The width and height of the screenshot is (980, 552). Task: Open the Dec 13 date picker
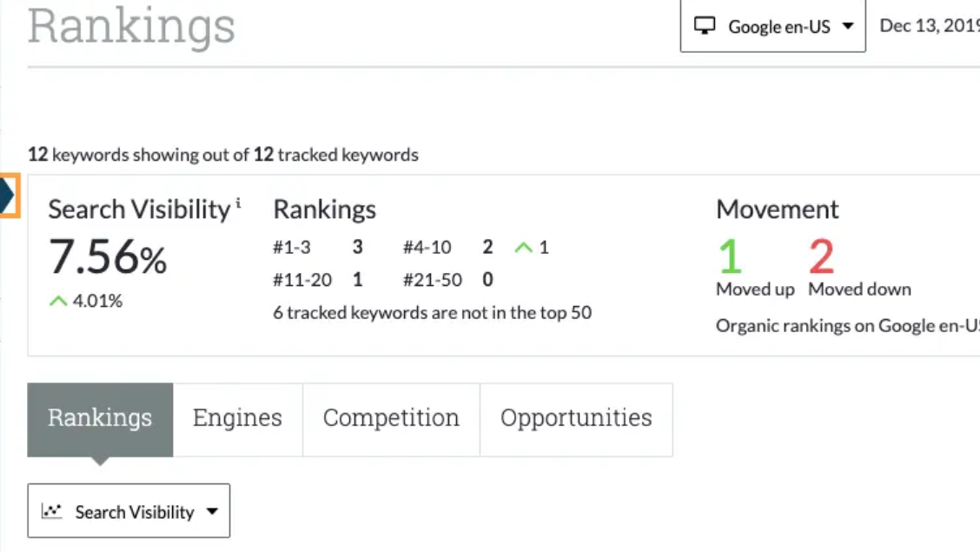[928, 26]
